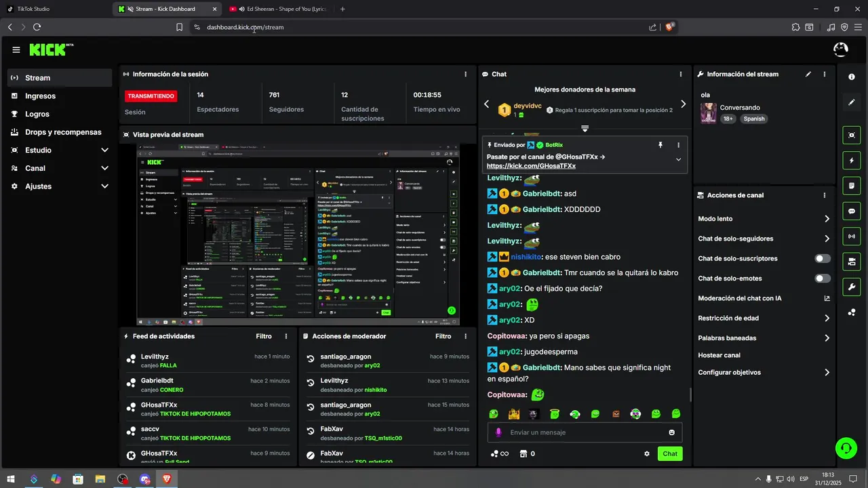Show previous top donor with left arrow

pyautogui.click(x=486, y=104)
